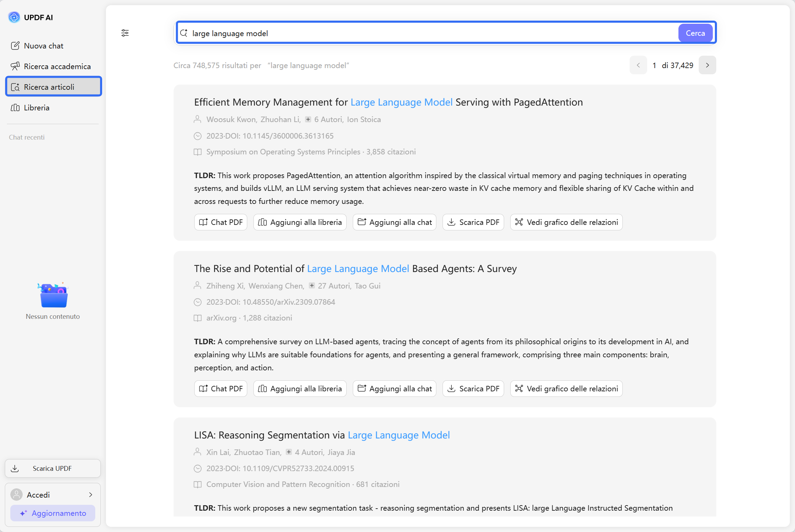Click author Zhiheng Xi
The height and width of the screenshot is (532, 795).
[x=225, y=286]
